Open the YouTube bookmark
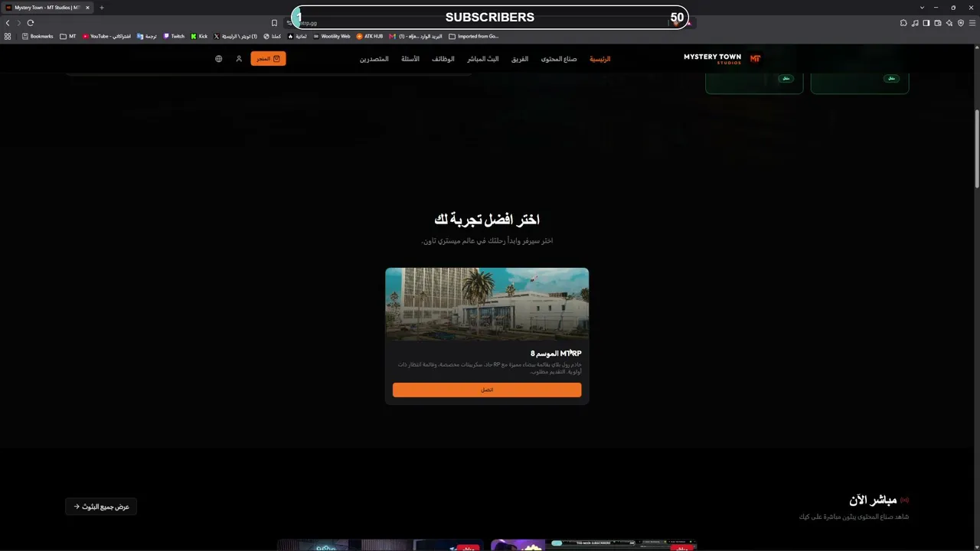 (106, 36)
